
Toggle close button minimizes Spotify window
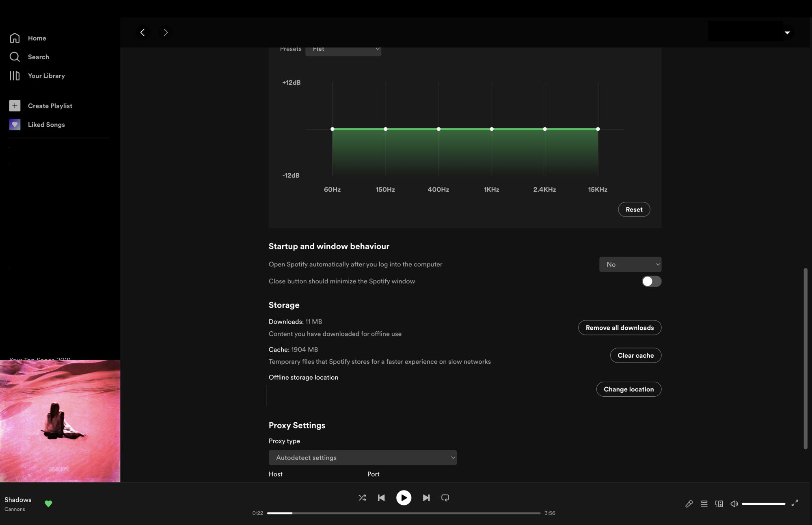pyautogui.click(x=651, y=281)
